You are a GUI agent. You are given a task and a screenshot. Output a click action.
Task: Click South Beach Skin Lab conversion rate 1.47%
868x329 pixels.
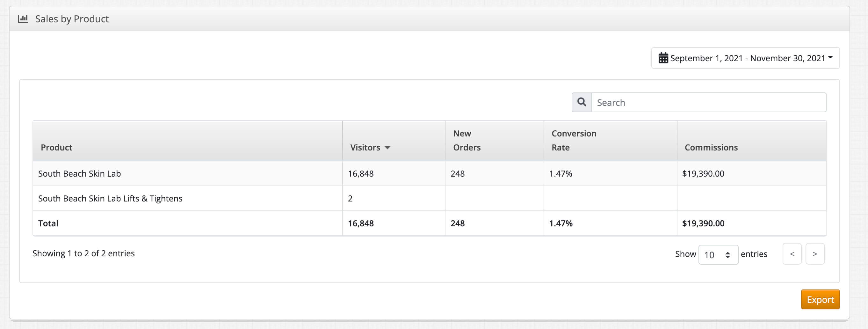pyautogui.click(x=561, y=174)
